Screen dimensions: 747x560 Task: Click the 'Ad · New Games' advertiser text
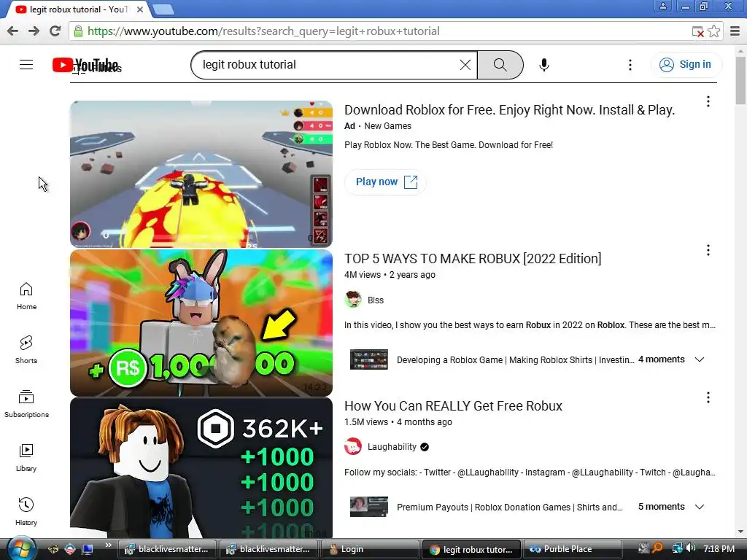coord(378,126)
